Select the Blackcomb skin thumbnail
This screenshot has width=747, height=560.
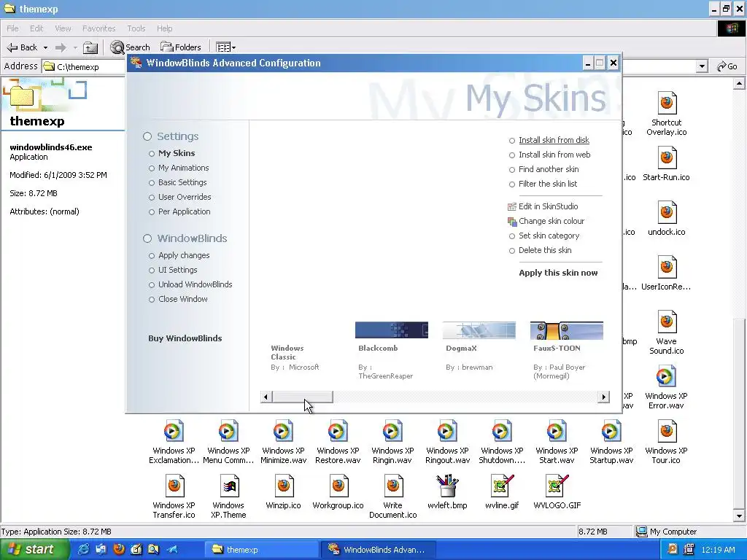[x=392, y=330]
